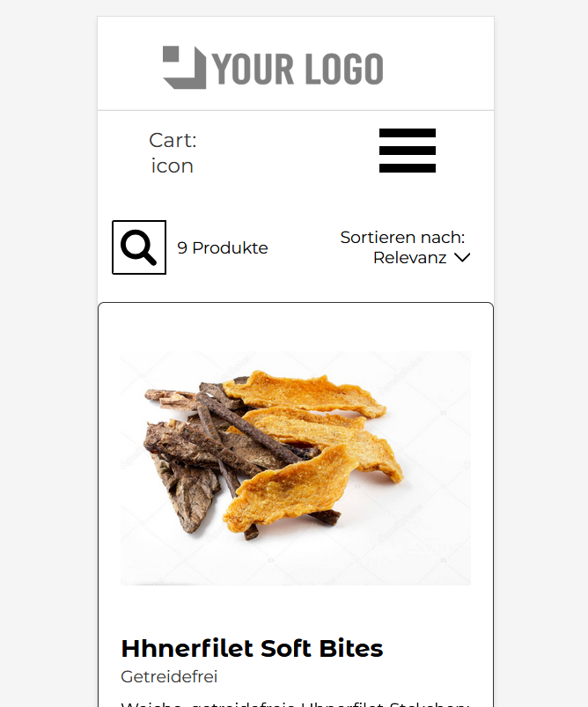Click the top bar of the hamburger icon
The height and width of the screenshot is (707, 588).
point(408,133)
